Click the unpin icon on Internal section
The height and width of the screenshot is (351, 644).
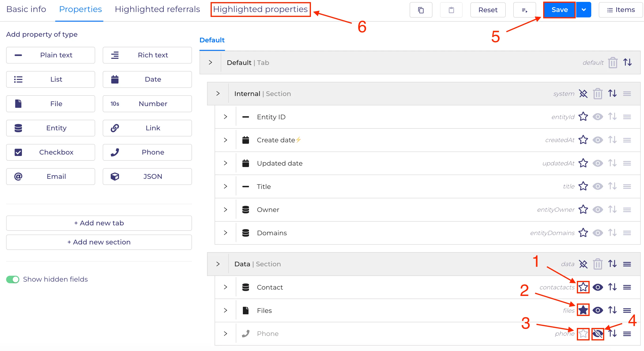click(583, 94)
